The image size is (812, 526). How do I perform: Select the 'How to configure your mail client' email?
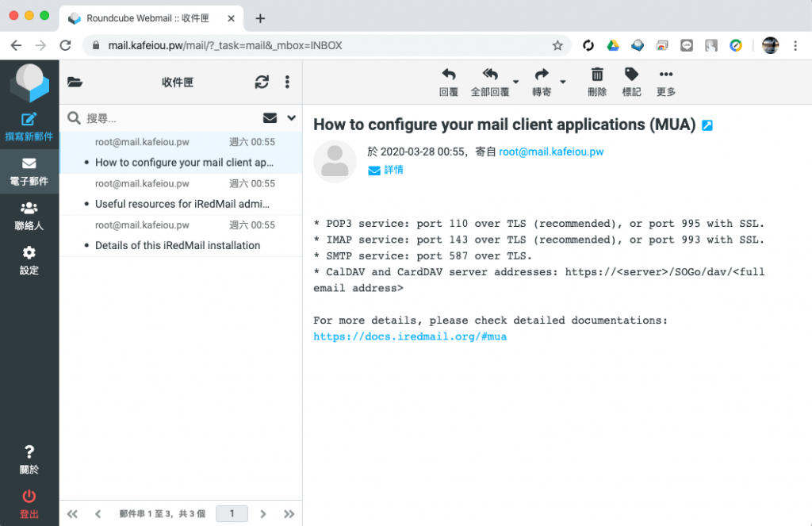click(x=182, y=152)
